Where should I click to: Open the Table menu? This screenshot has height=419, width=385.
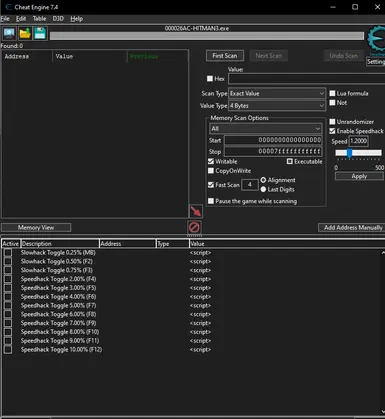click(39, 19)
